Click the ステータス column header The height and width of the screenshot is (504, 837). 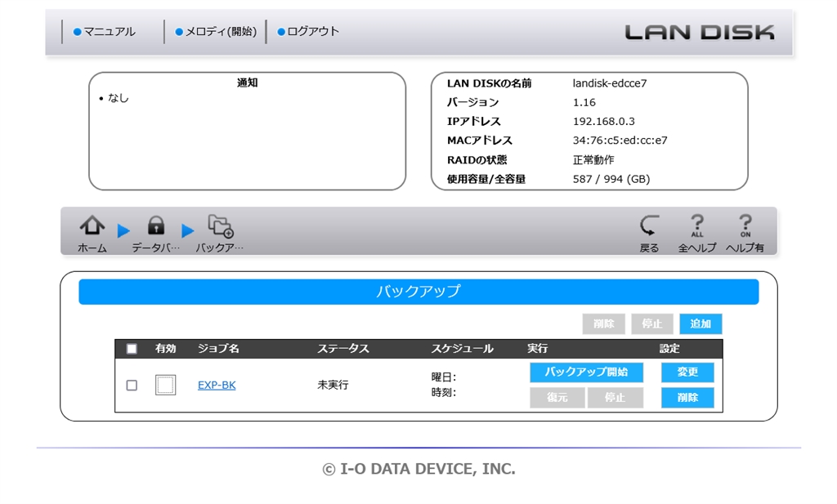click(x=343, y=349)
